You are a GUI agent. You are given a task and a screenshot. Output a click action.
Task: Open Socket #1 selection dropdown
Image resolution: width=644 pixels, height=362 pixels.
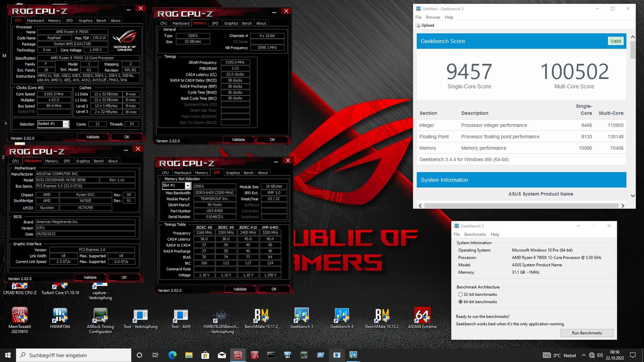coord(66,124)
